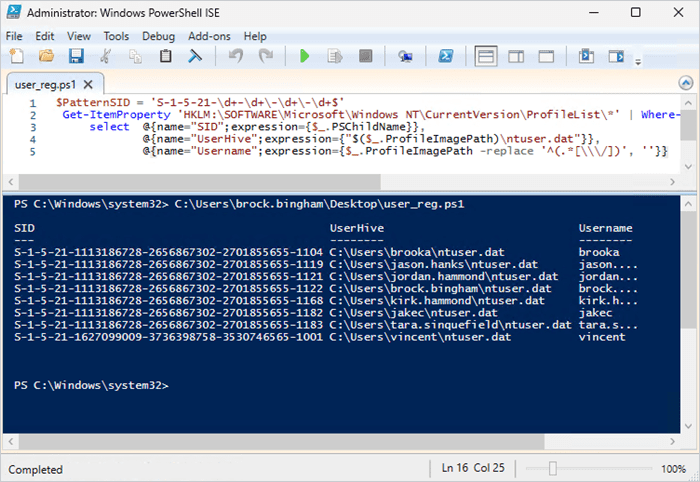Open New Remote PowerShell Tab icon
700x482 pixels.
[405, 56]
